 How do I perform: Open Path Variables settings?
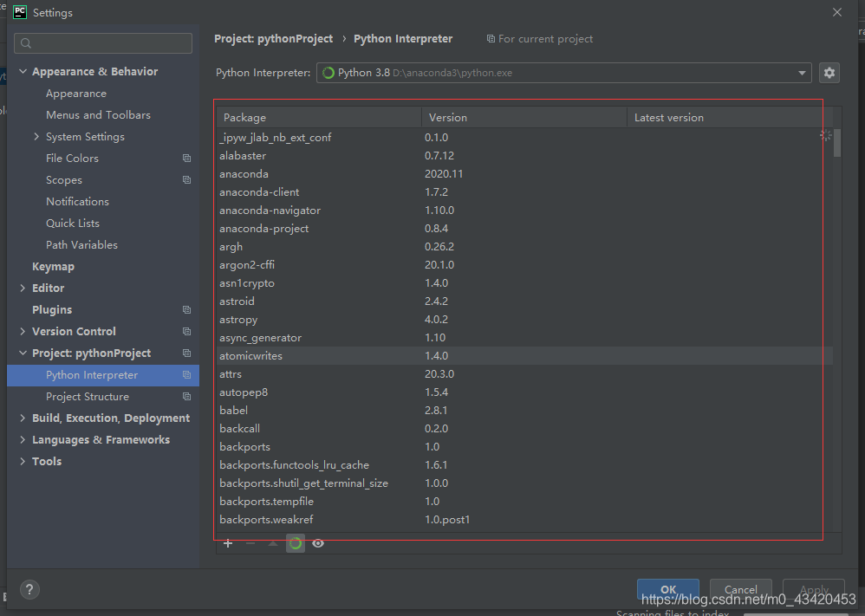click(81, 245)
